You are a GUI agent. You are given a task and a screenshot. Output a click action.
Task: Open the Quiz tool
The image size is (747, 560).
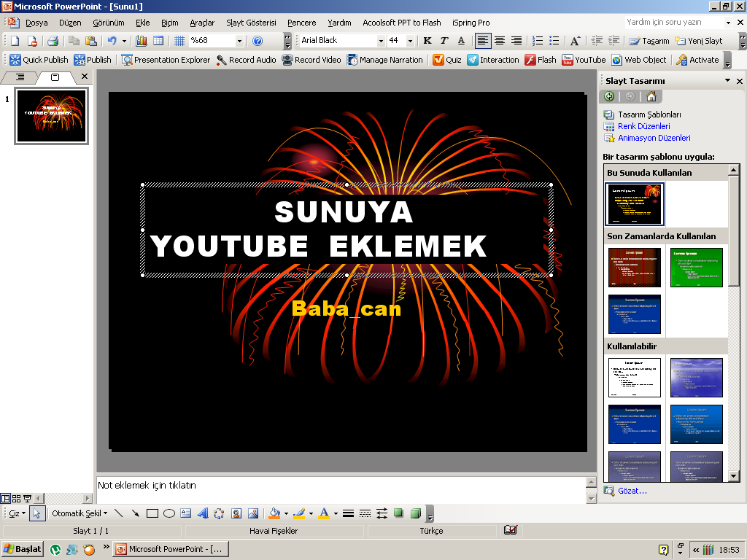pos(447,60)
